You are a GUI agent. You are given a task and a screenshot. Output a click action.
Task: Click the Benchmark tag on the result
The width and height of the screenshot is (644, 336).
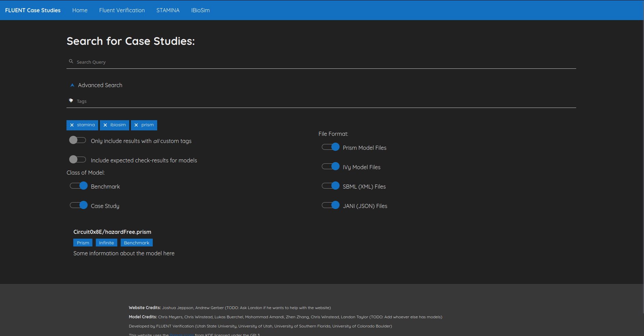[136, 243]
